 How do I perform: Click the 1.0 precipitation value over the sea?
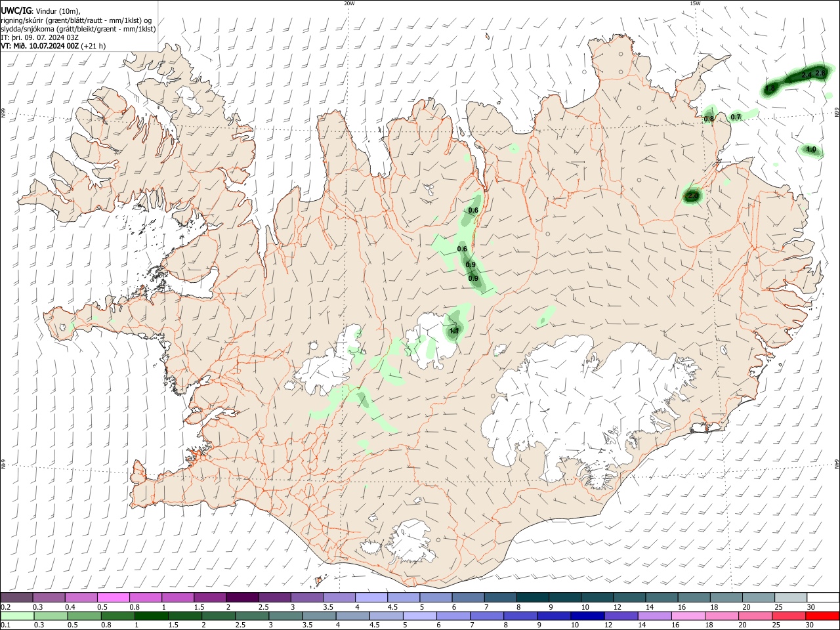click(x=810, y=150)
